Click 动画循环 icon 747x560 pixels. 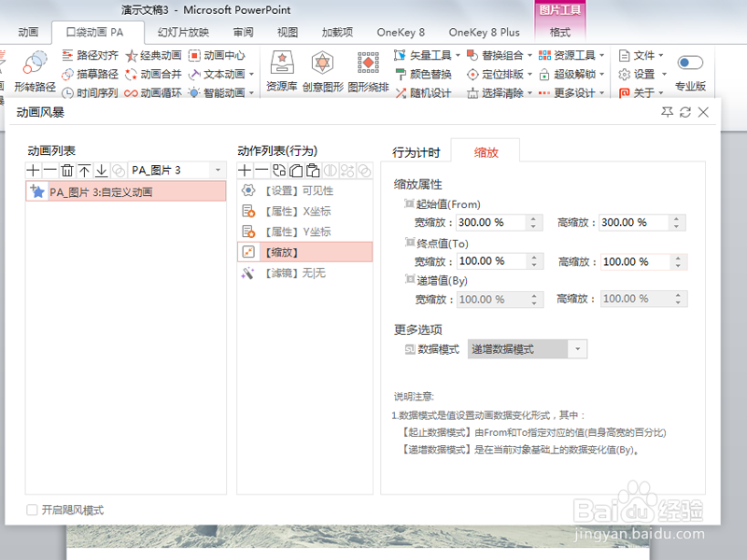point(131,92)
